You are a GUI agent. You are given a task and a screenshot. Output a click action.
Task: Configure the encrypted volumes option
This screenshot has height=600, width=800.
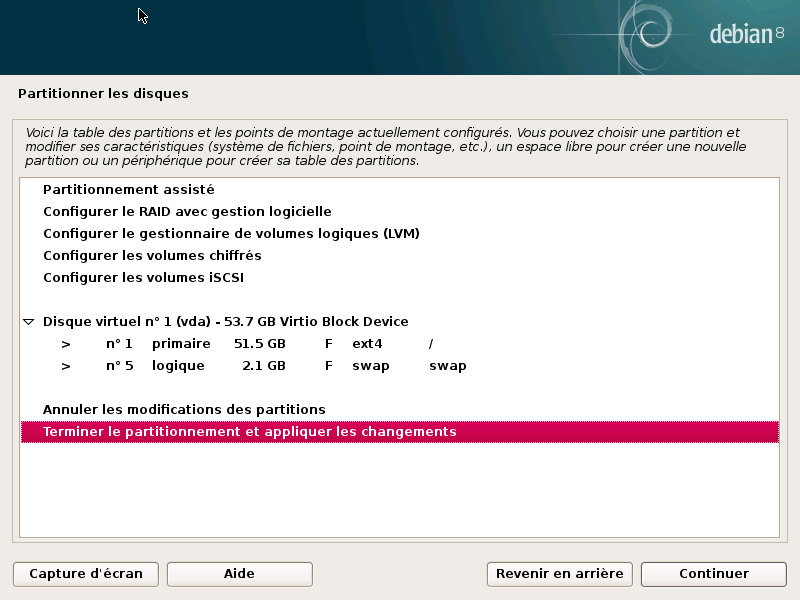[160, 255]
